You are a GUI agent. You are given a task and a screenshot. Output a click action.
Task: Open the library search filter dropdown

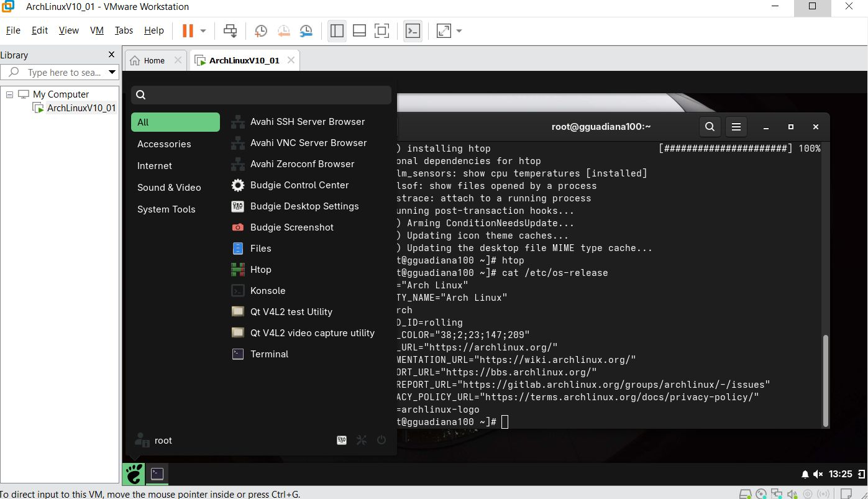pyautogui.click(x=112, y=73)
